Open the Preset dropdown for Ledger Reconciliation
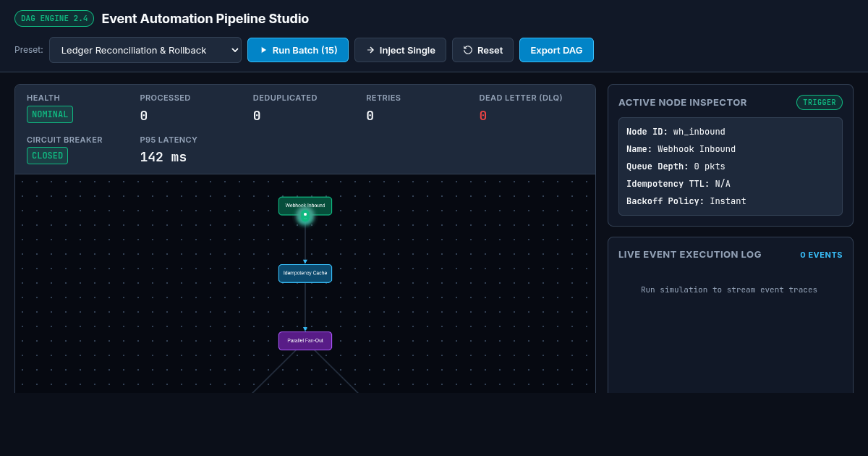Image resolution: width=868 pixels, height=456 pixels. click(x=145, y=50)
